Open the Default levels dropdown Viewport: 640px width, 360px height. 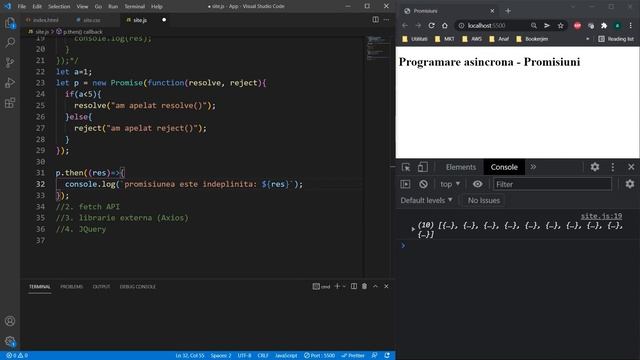pos(426,200)
